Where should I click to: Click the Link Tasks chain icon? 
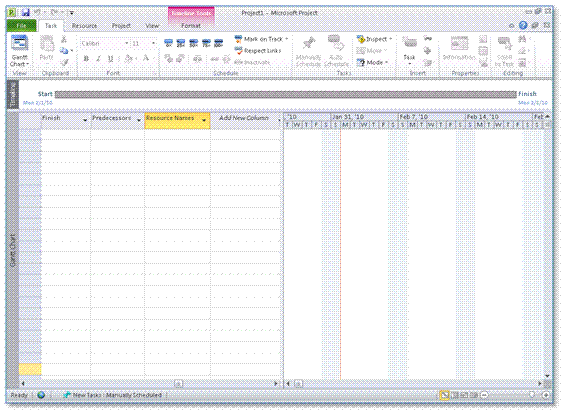(x=215, y=59)
